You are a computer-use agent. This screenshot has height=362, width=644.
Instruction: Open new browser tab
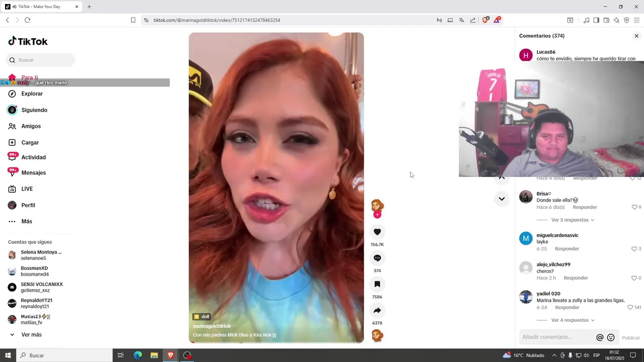pyautogui.click(x=89, y=7)
